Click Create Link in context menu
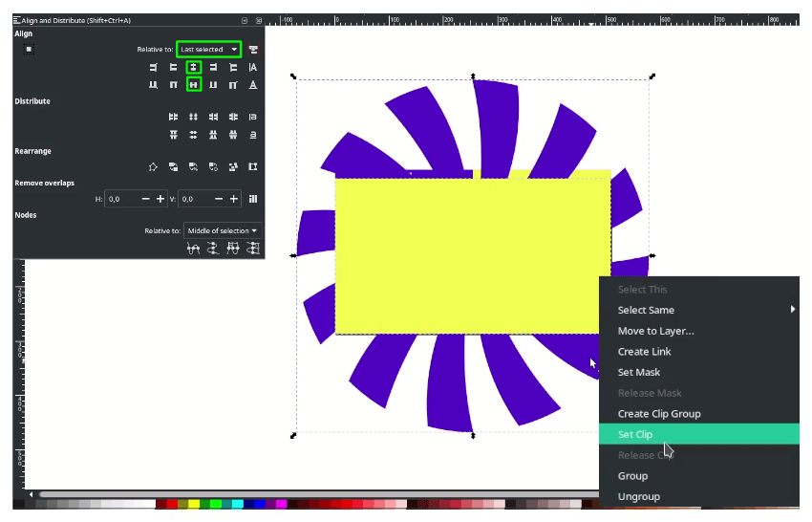Image resolution: width=812 pixels, height=522 pixels. click(699, 352)
